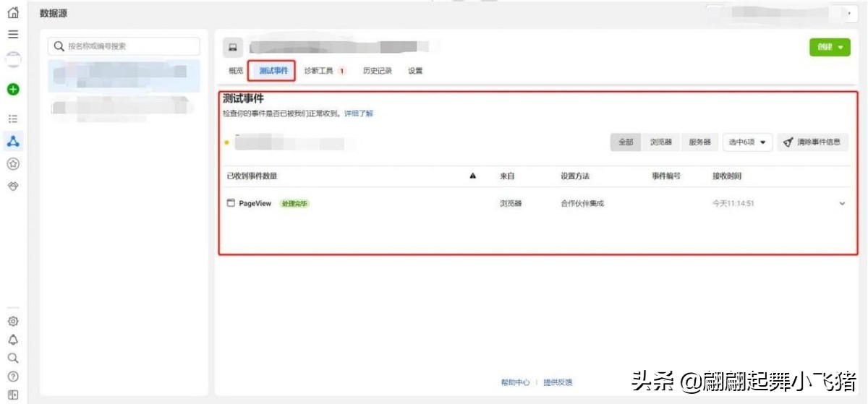Click the 来自 column header
868x404 pixels.
point(507,176)
